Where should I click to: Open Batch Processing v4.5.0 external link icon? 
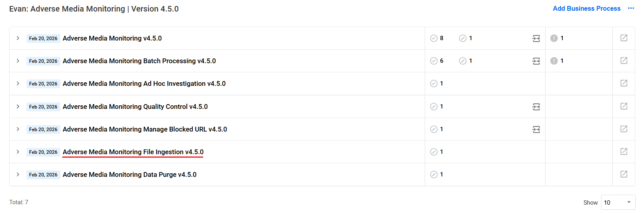(x=624, y=60)
